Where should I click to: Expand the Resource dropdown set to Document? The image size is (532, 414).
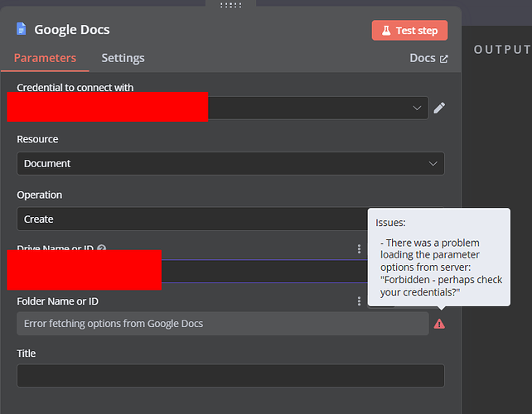230,164
